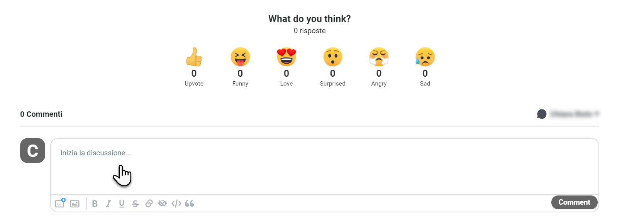Image resolution: width=644 pixels, height=222 pixels.
Task: Select the Love heart-eyes reaction
Action: [x=286, y=57]
